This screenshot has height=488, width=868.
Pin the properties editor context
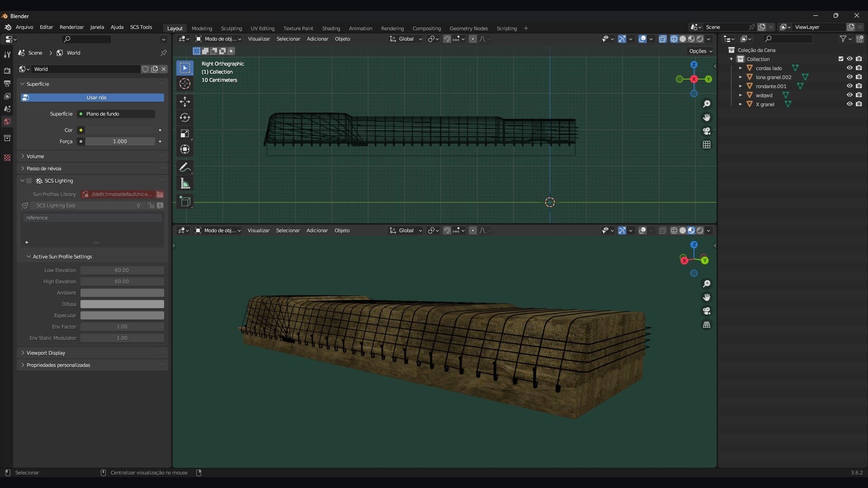pos(164,53)
